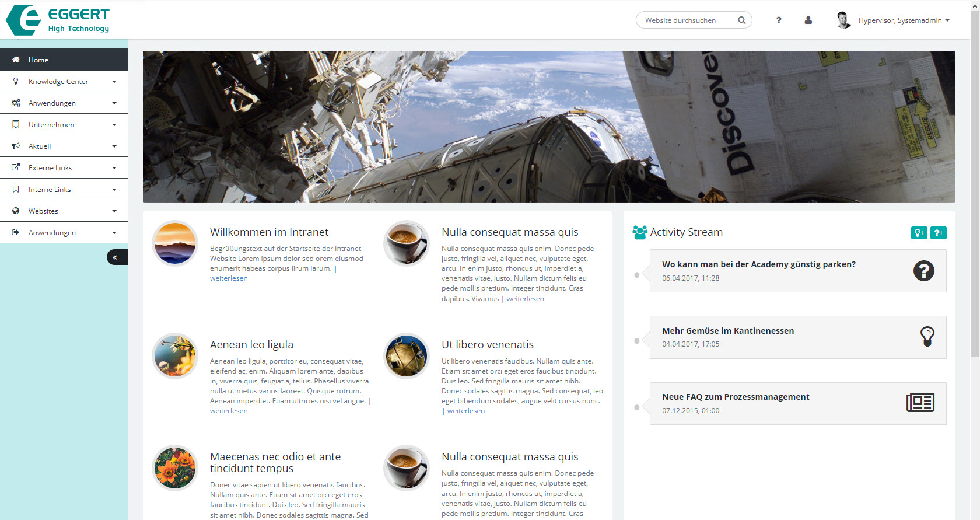Click the newspaper icon on FAQ entry

(920, 403)
